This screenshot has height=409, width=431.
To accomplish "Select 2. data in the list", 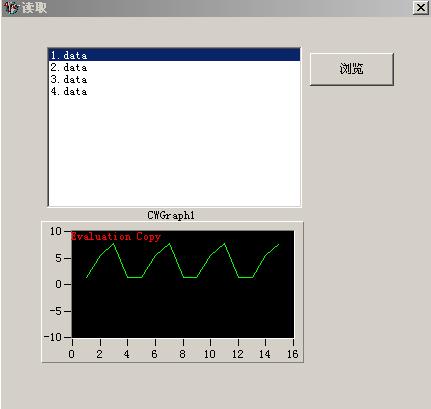I will [174, 67].
